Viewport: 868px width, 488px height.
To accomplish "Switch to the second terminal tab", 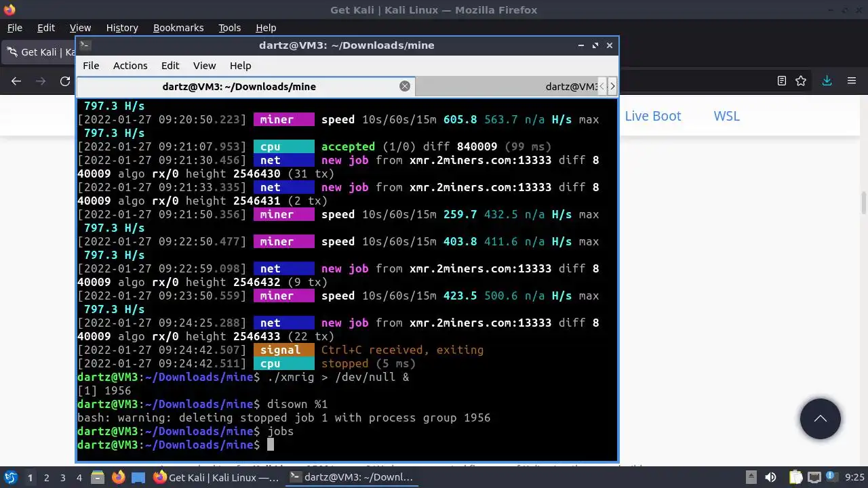I will [505, 87].
